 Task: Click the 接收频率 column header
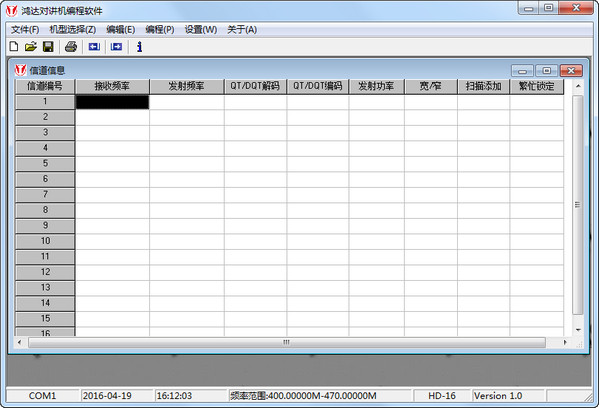[112, 86]
